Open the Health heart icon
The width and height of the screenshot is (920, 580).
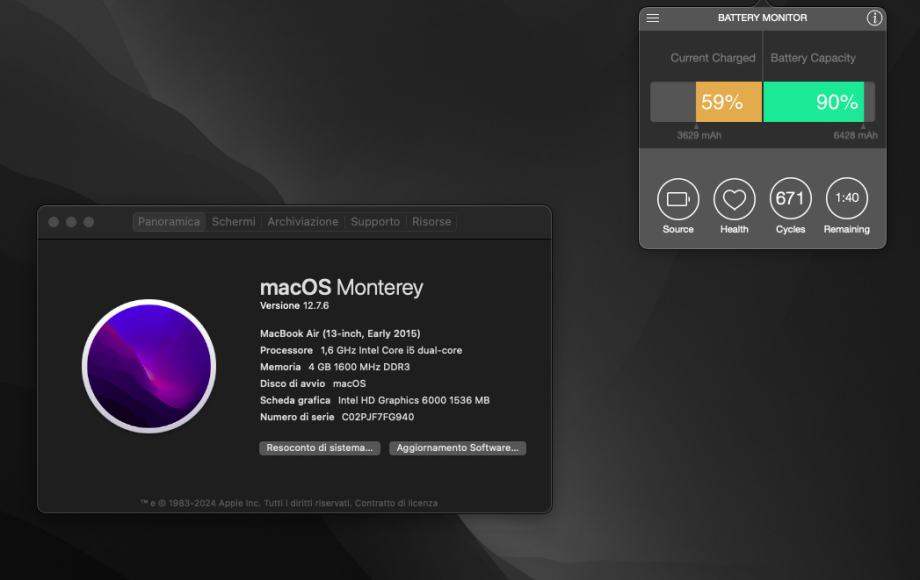[x=734, y=199]
